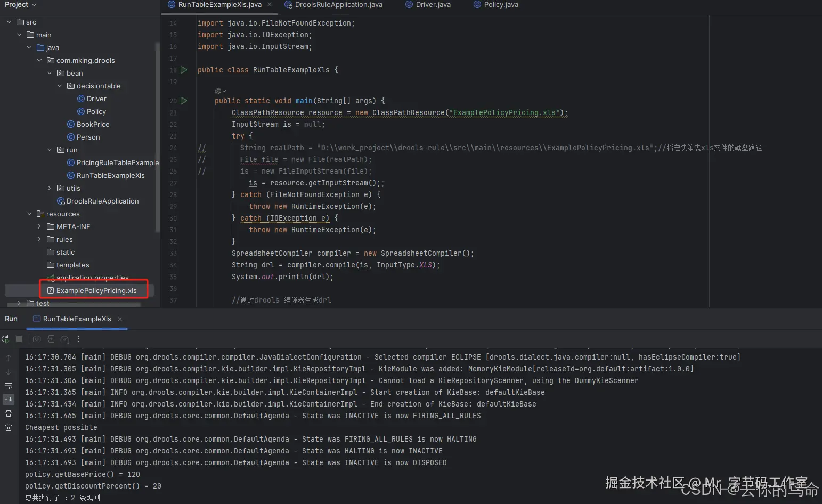Toggle scroll to end of console
The height and width of the screenshot is (504, 822).
pyautogui.click(x=9, y=399)
